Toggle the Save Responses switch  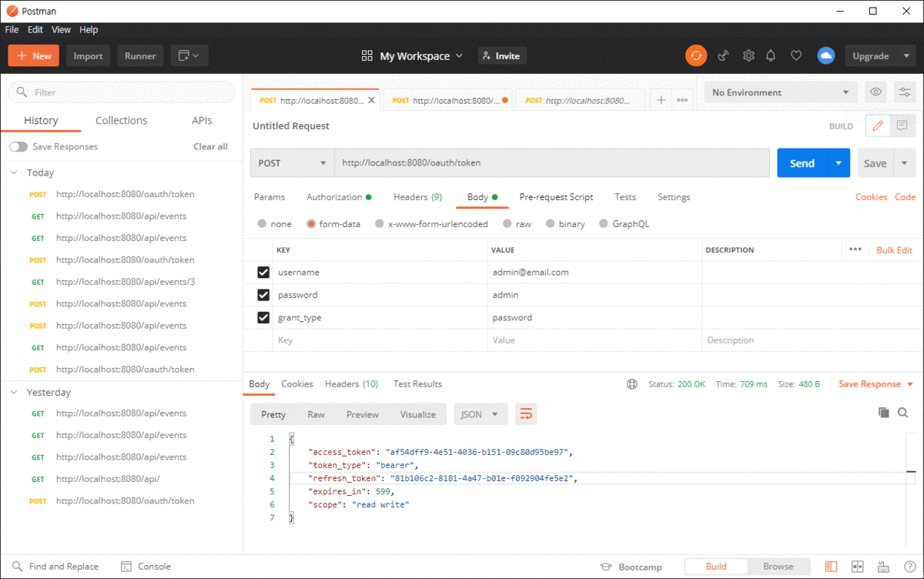tap(18, 146)
